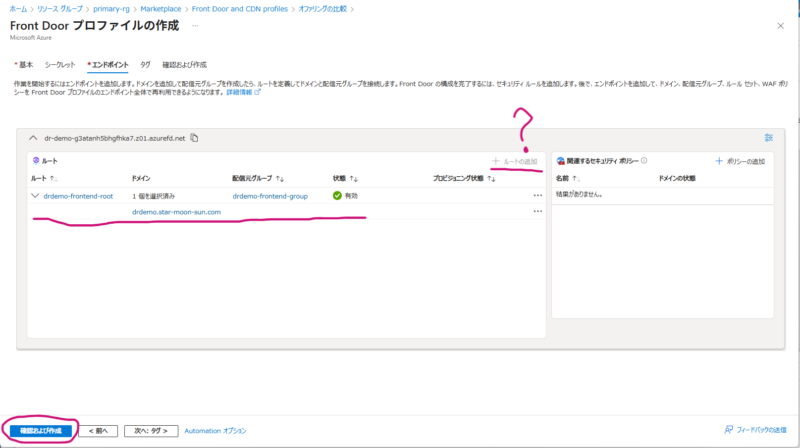Click endpoint name dr-demo-g3atanh5bhgfhka7.z01.azurefd.net
This screenshot has width=800, height=448.
pos(114,138)
